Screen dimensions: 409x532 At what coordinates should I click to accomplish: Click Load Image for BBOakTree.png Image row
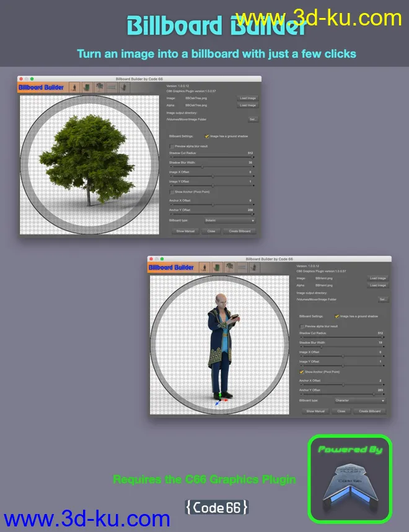click(x=248, y=99)
